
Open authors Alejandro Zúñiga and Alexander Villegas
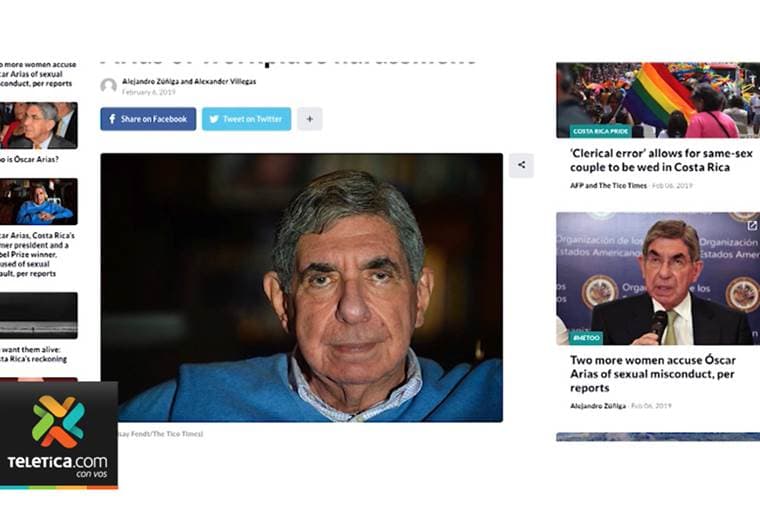(x=189, y=81)
